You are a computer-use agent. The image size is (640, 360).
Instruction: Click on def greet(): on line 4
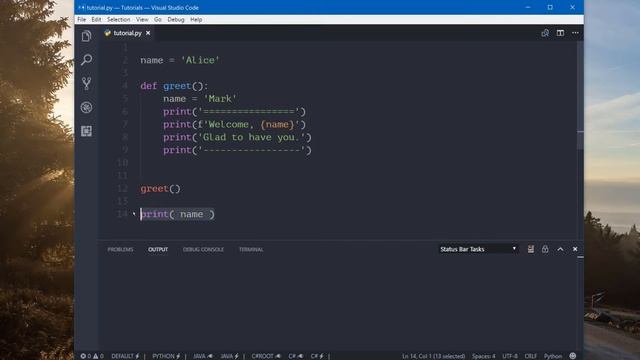pyautogui.click(x=174, y=86)
